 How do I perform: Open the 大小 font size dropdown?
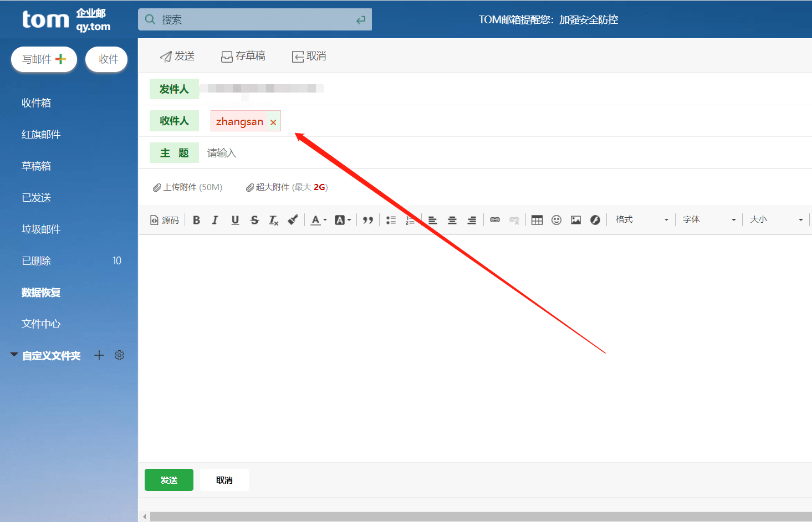pyautogui.click(x=776, y=219)
